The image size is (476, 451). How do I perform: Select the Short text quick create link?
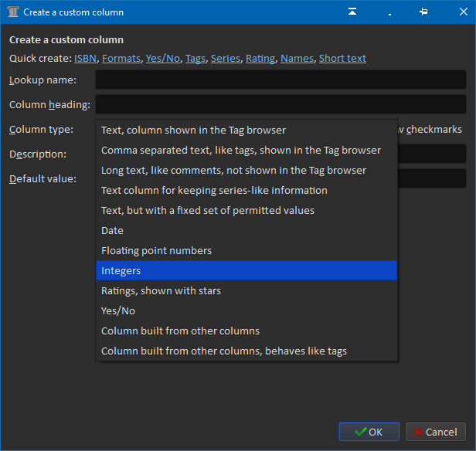tap(342, 59)
